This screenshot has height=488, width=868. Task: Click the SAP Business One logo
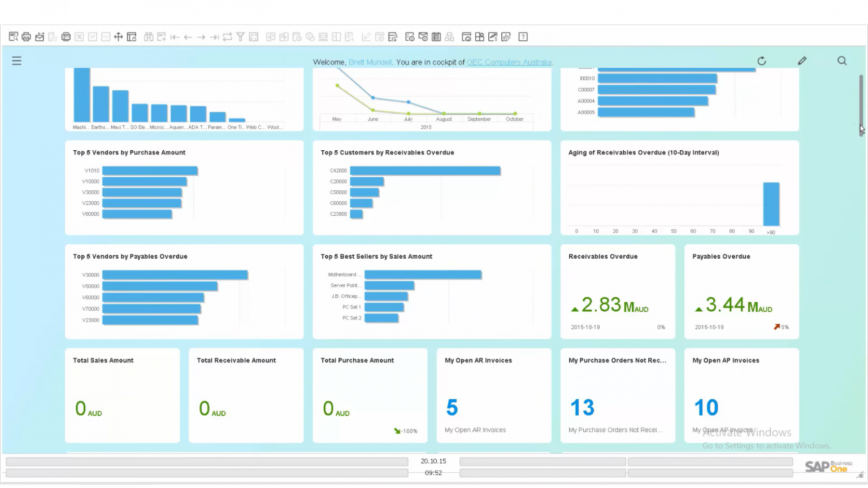[x=827, y=467]
